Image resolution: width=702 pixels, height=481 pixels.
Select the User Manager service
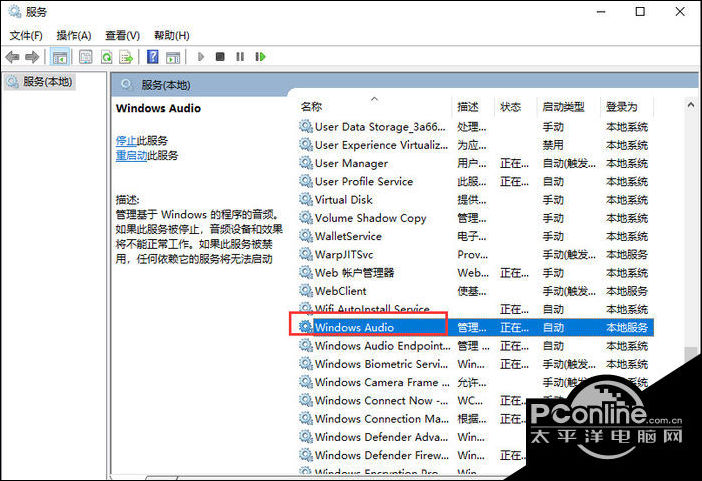475,163
